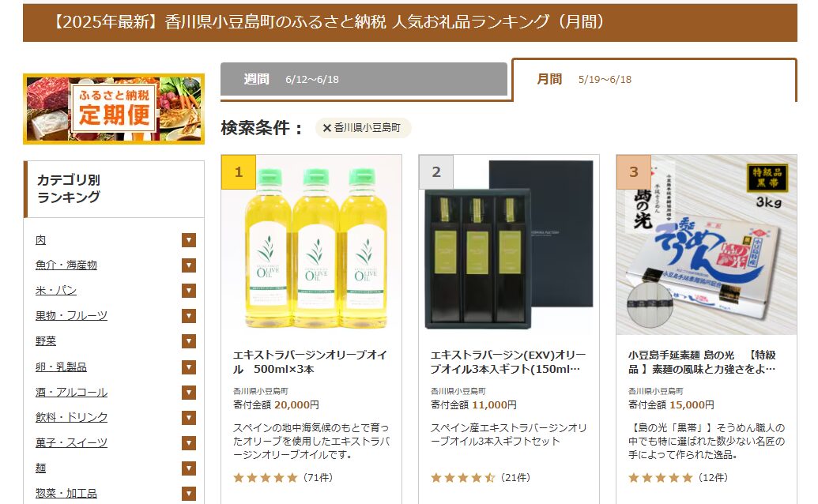Screen dimensions: 818x504
Task: Expand the 飲料・ドリンク arrow icon
Action: click(189, 417)
